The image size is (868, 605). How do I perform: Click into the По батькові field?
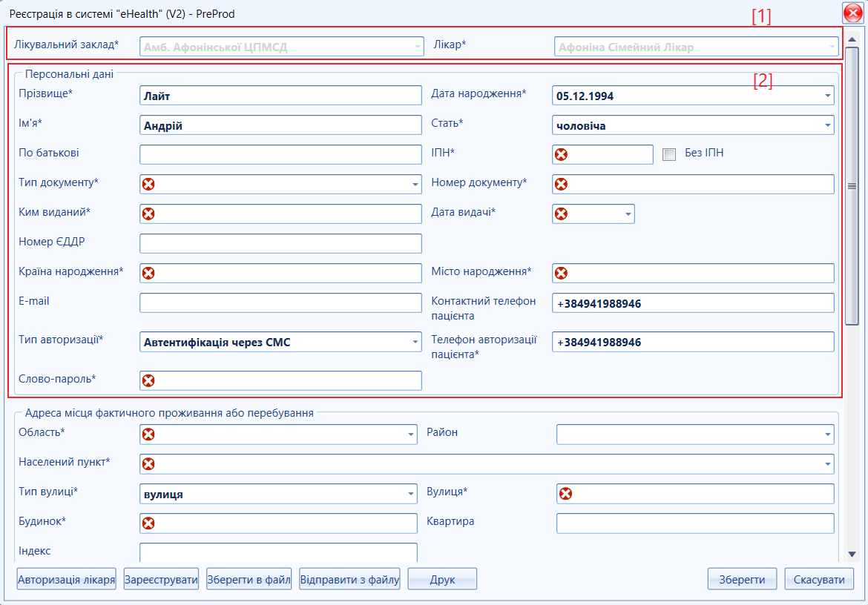(x=280, y=154)
